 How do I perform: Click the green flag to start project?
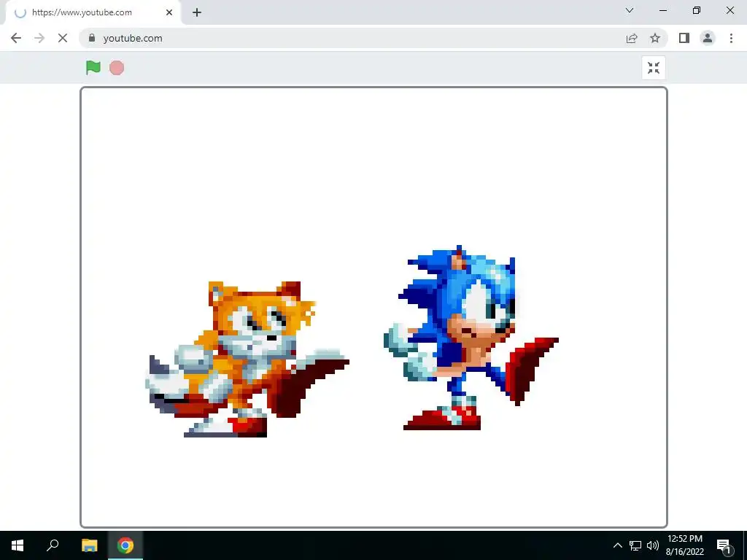coord(93,68)
